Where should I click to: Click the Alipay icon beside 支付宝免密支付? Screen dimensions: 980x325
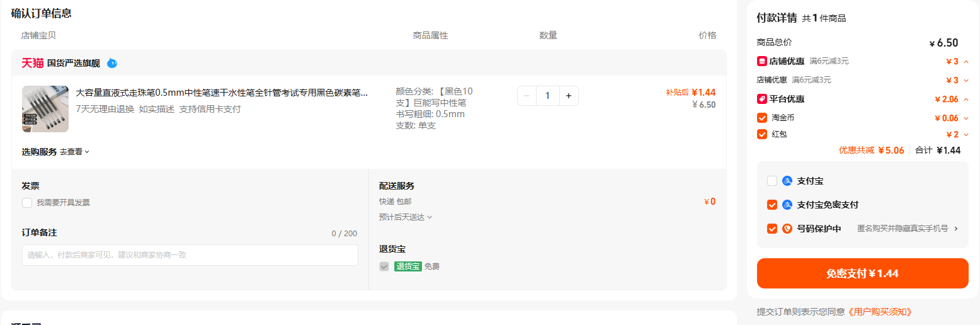pos(787,205)
